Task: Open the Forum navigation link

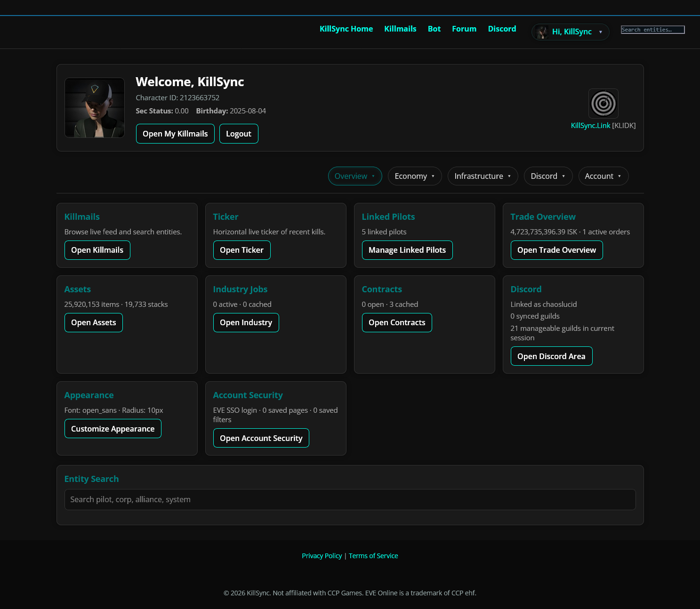Action: (x=464, y=29)
